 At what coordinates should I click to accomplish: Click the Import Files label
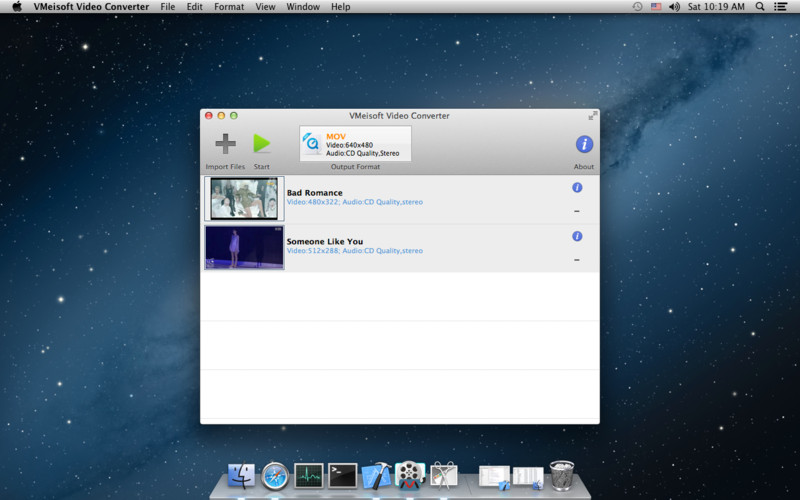225,167
